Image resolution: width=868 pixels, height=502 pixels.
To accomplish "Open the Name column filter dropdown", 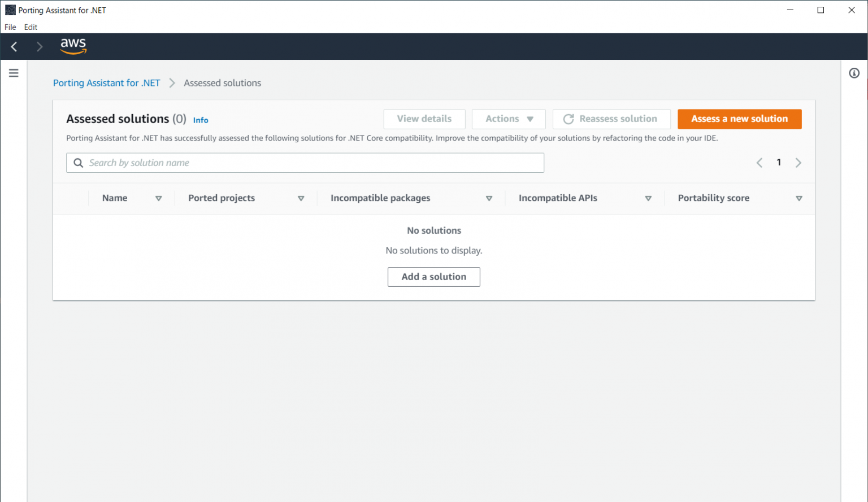I will pyautogui.click(x=159, y=198).
